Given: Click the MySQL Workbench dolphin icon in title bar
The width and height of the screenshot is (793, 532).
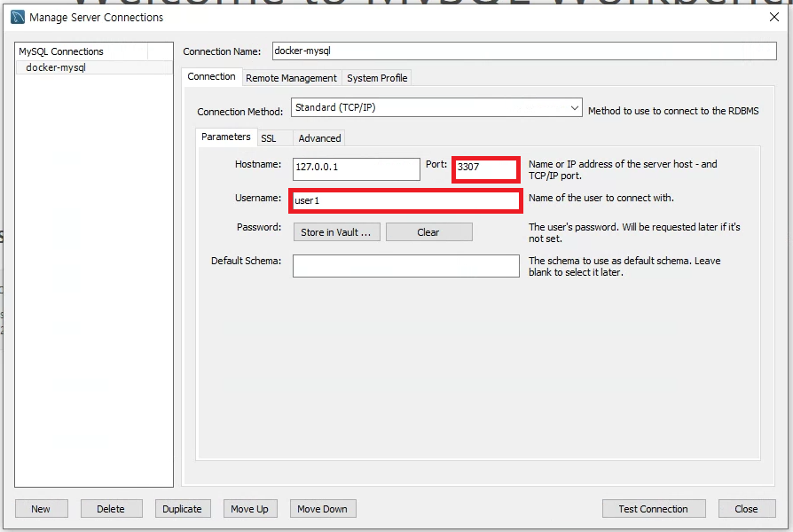Looking at the screenshot, I should [x=18, y=17].
